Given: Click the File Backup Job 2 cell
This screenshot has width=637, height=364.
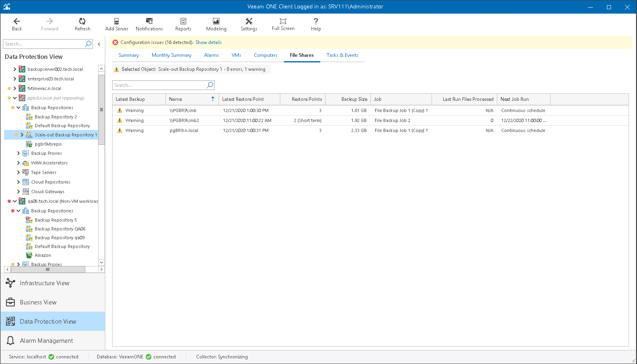Looking at the screenshot, I should 392,120.
